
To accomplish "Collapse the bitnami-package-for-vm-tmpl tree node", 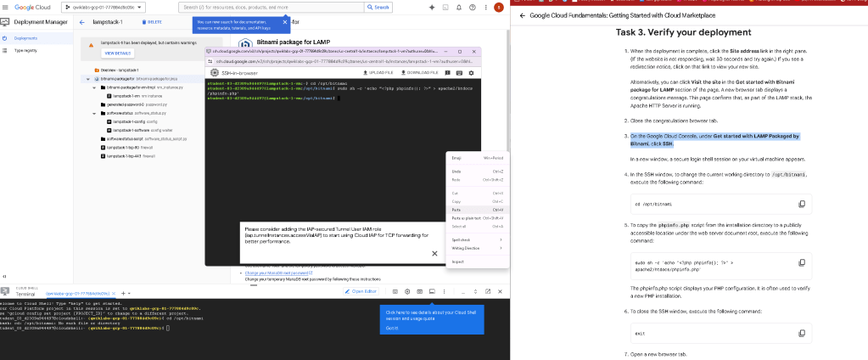I will coord(95,87).
